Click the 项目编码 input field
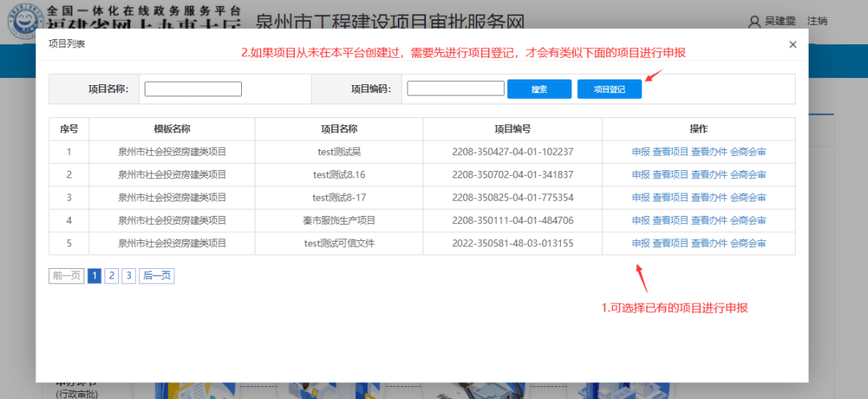The image size is (868, 399). pyautogui.click(x=455, y=89)
